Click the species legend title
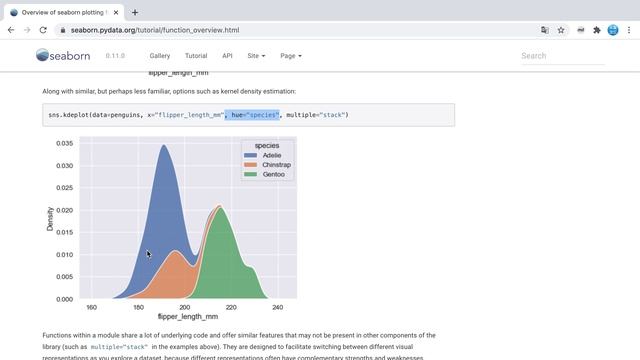 [267, 146]
